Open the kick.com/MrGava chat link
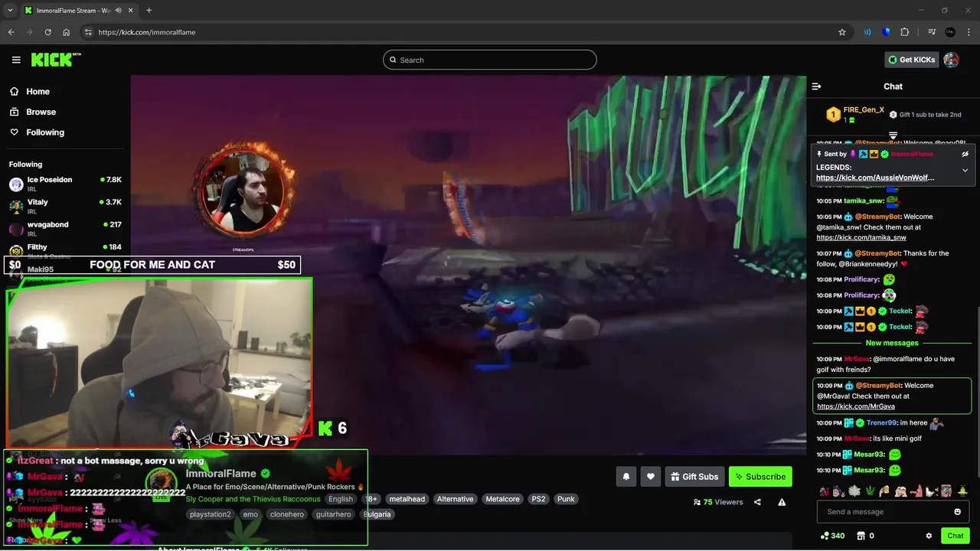980x551 pixels. 856,406
